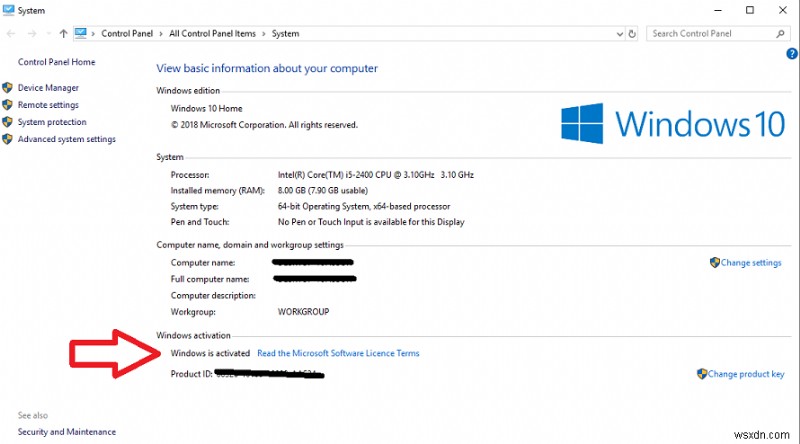Click '8.00 GB (7.90 GB usable)' text
The image size is (800, 444).
tap(323, 190)
